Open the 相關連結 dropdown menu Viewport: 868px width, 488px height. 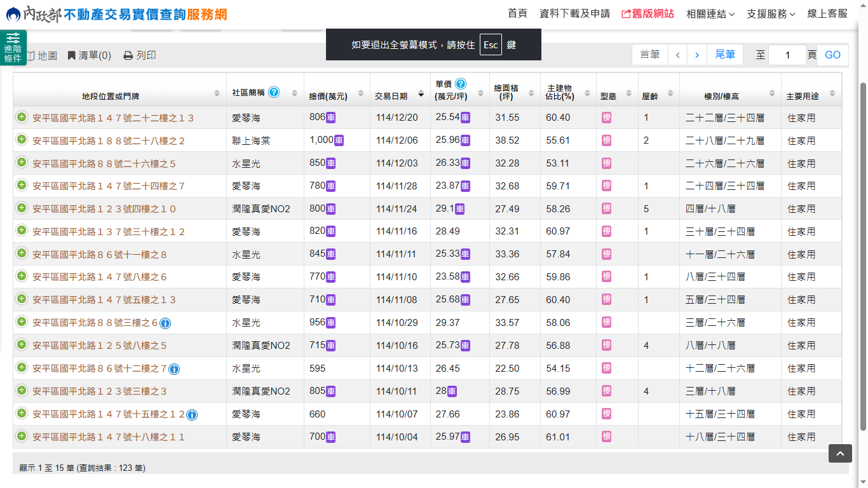(710, 14)
